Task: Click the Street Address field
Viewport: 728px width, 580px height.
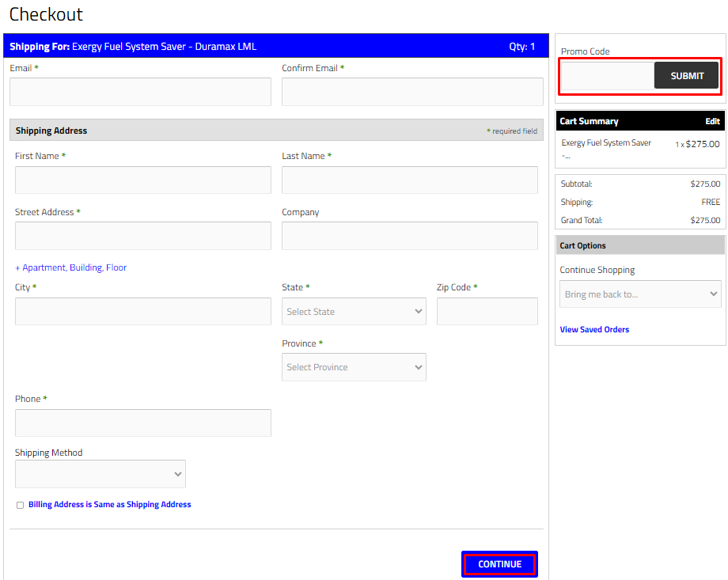Action: [x=142, y=236]
